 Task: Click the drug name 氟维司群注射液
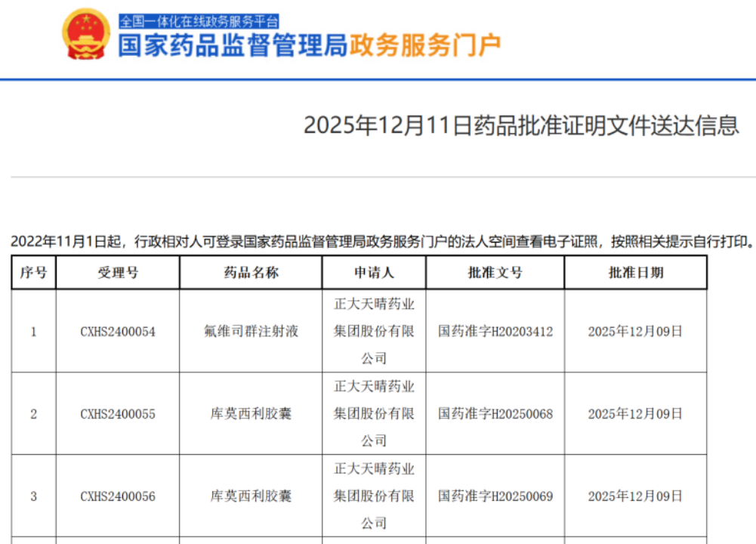[251, 332]
